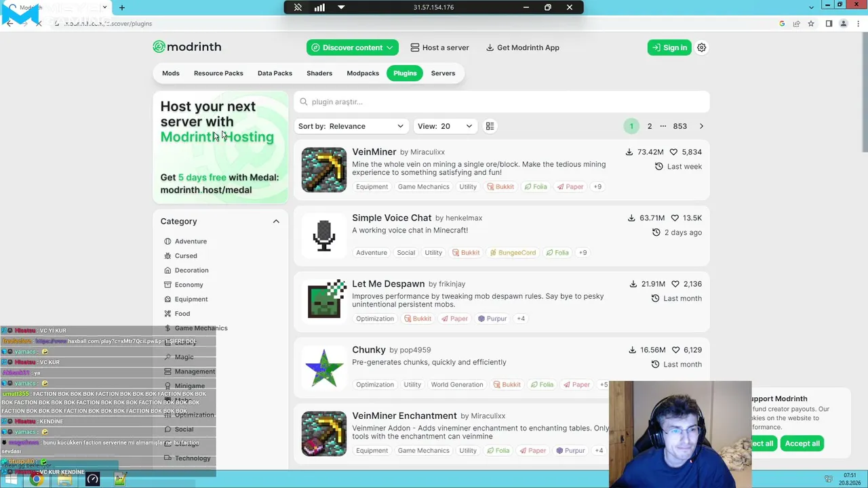Open the Chrome profile avatar icon
Image resolution: width=868 pixels, height=488 pixels.
tap(844, 24)
